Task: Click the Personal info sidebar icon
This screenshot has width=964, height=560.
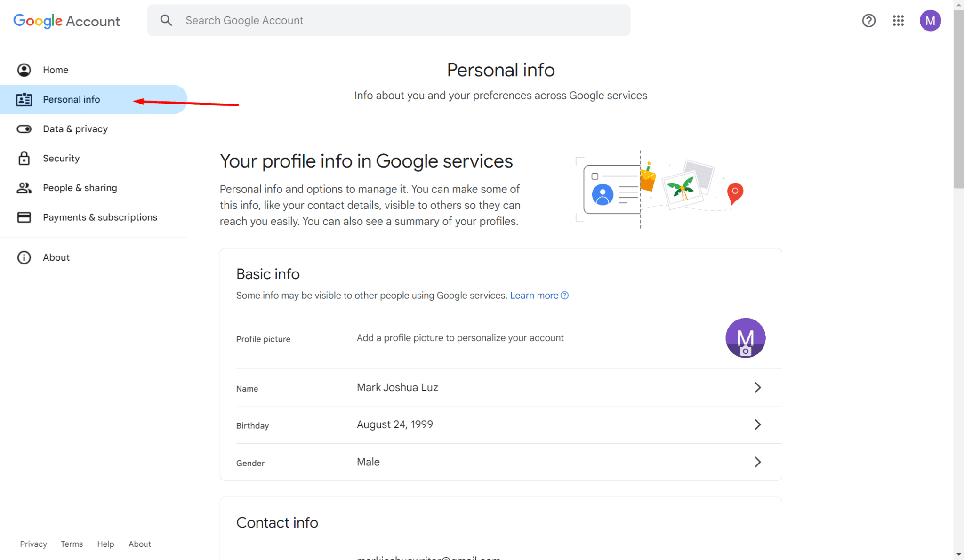Action: pyautogui.click(x=23, y=99)
